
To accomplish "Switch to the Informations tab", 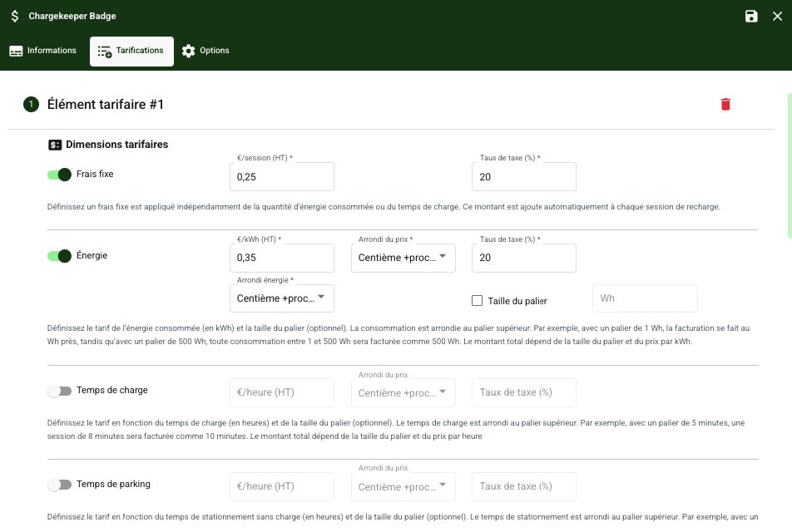I will point(43,51).
